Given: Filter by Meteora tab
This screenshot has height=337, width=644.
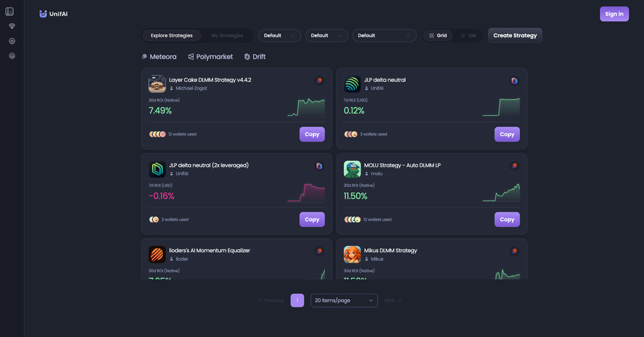Looking at the screenshot, I should coord(159,57).
